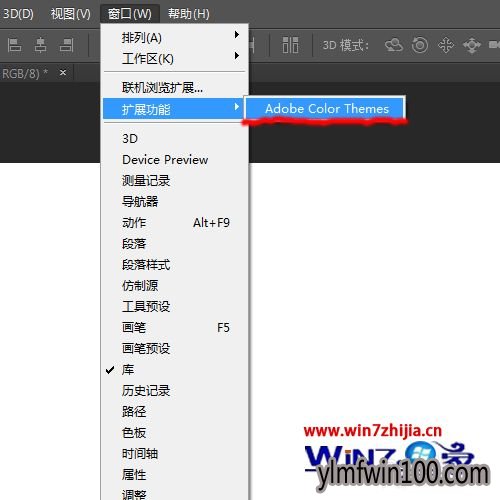Select the 3D roll object tool
Screen dimensions: 500x500
coord(420,45)
